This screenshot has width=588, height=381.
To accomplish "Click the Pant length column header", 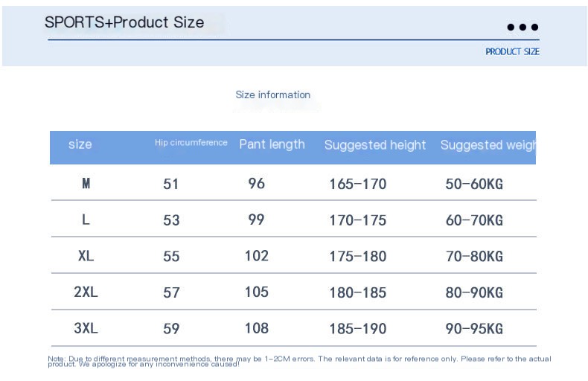I will (x=272, y=144).
